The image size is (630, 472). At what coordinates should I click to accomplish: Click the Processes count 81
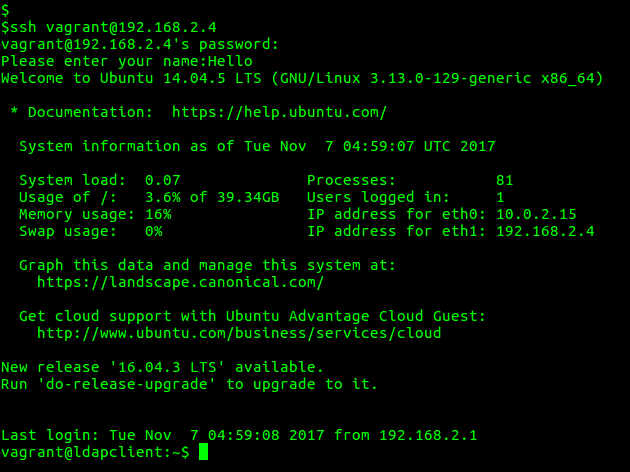point(505,180)
